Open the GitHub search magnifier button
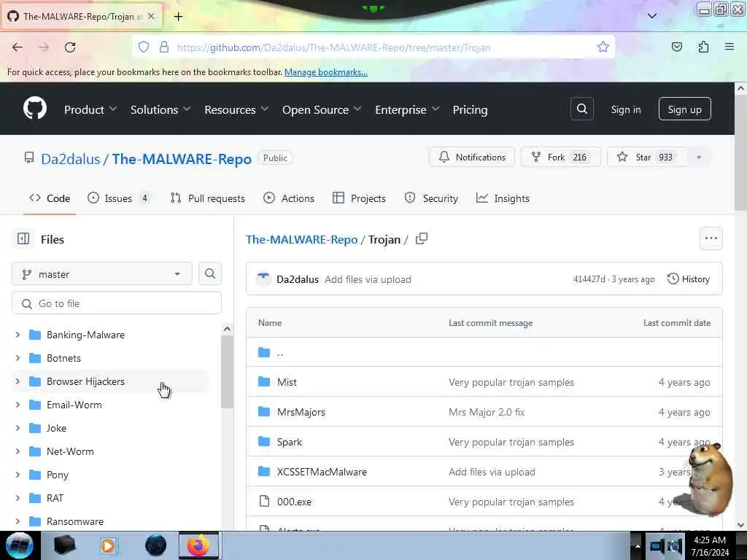This screenshot has height=560, width=747. (581, 109)
